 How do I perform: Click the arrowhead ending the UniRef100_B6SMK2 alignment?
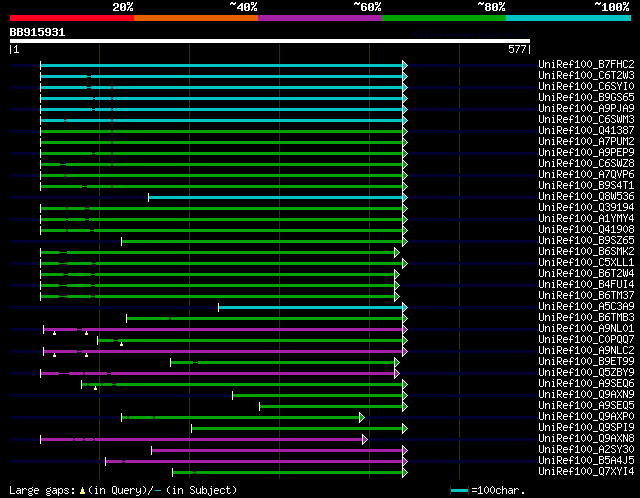pos(397,252)
